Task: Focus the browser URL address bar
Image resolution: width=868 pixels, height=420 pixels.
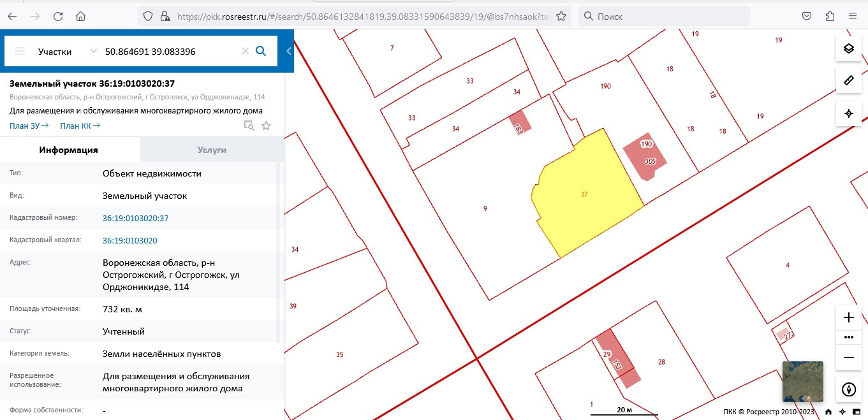Action: pyautogui.click(x=362, y=17)
